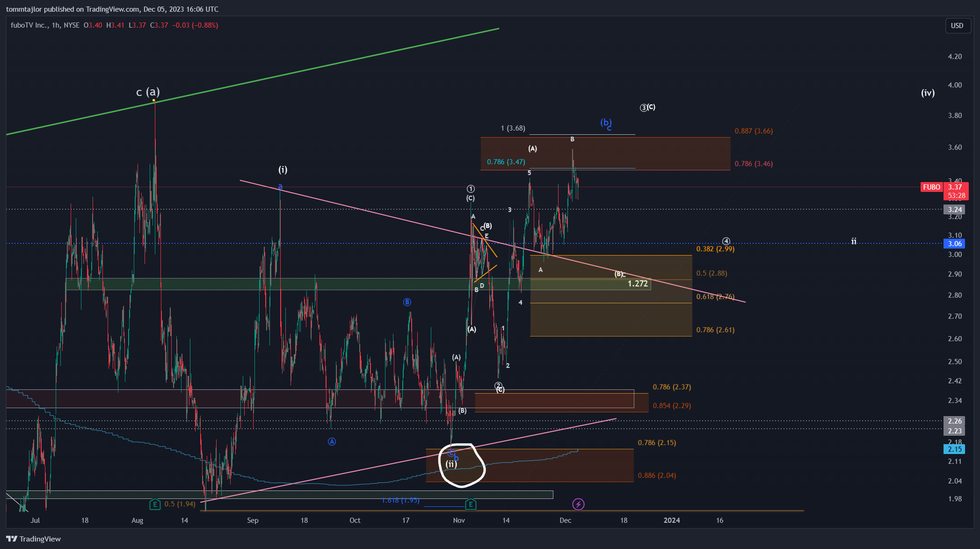Select the green ascending trendline

(253, 81)
